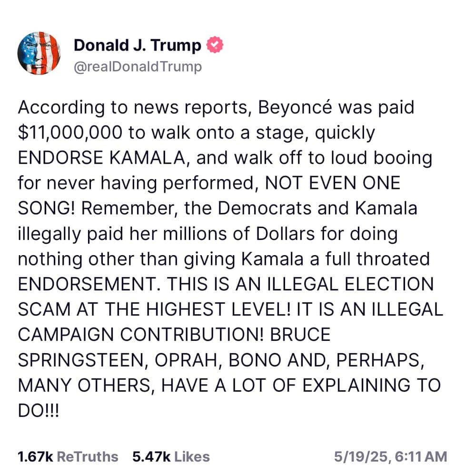Viewport: 465px width, 476px height.
Task: Click the word "Democrats" in the post
Action: click(x=264, y=208)
